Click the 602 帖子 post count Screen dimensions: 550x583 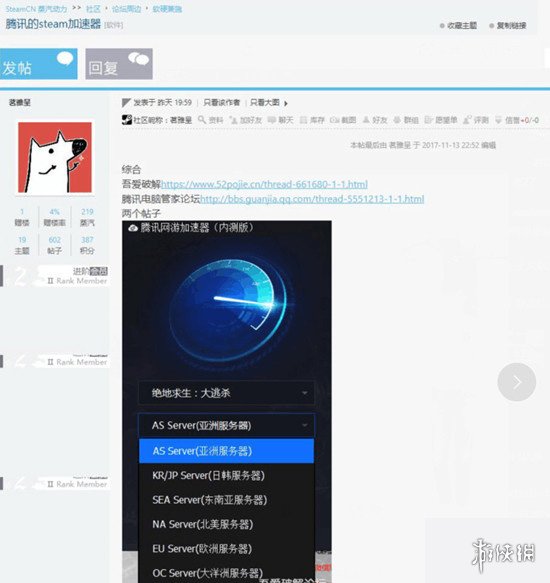[x=55, y=245]
